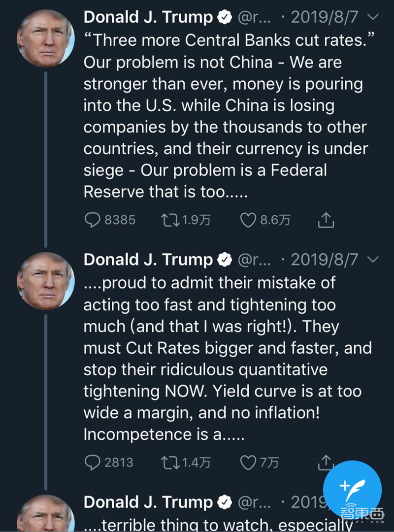Click the Donald J. Trump name on second tweet

point(148,260)
